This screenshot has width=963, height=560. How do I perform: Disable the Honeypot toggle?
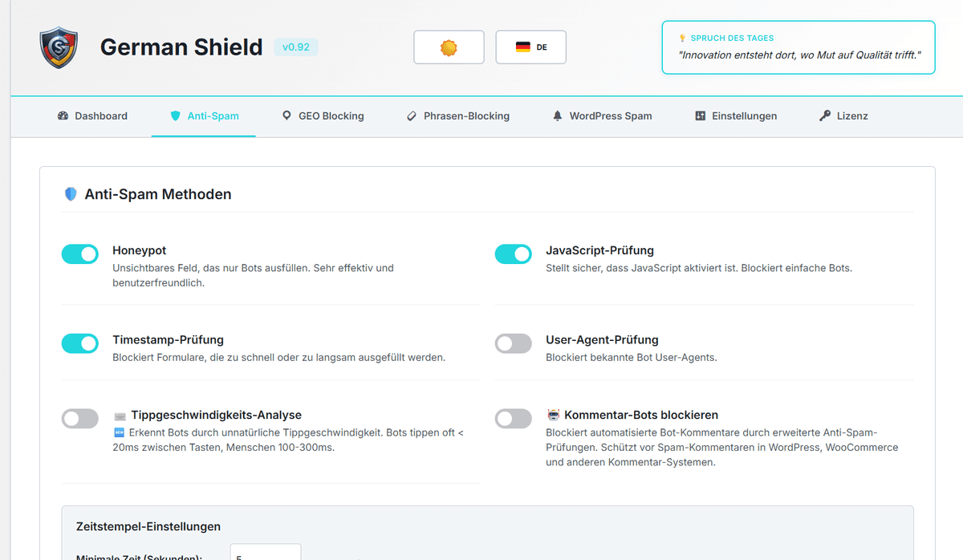point(80,254)
